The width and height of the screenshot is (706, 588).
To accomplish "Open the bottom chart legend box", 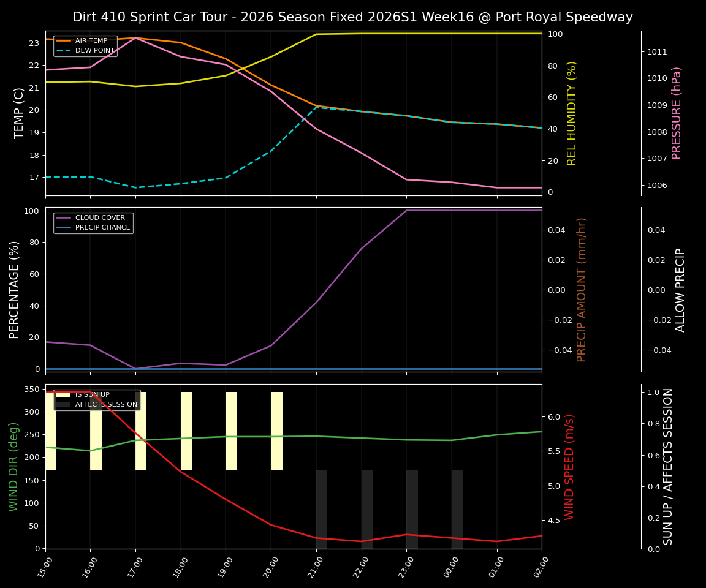I will pos(97,399).
